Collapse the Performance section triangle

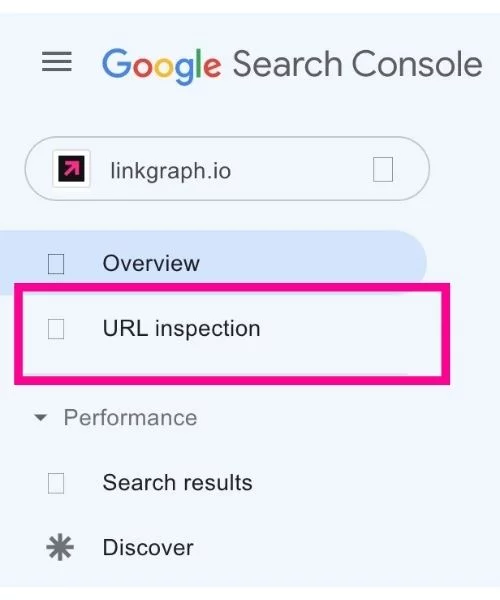pos(40,417)
